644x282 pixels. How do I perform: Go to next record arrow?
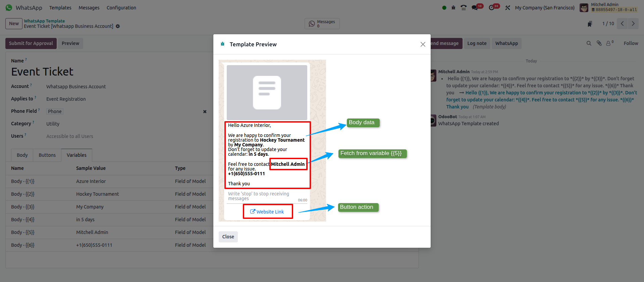[x=633, y=23]
